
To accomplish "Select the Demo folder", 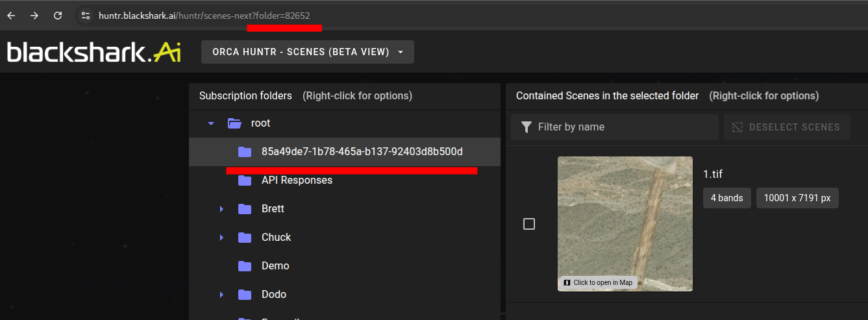I will click(x=275, y=266).
